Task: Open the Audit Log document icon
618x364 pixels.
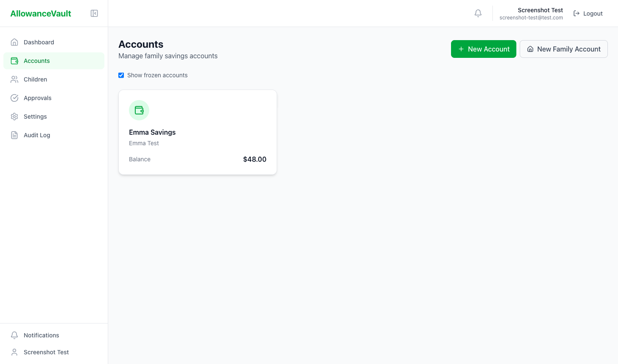Action: pos(14,135)
